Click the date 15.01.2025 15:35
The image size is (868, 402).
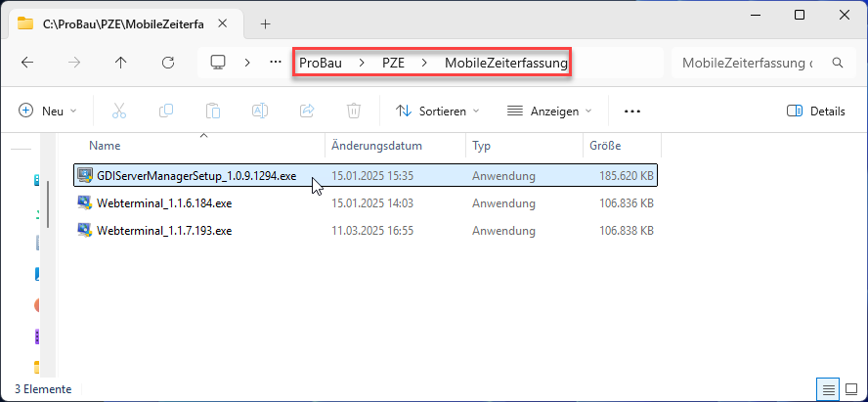(x=372, y=176)
